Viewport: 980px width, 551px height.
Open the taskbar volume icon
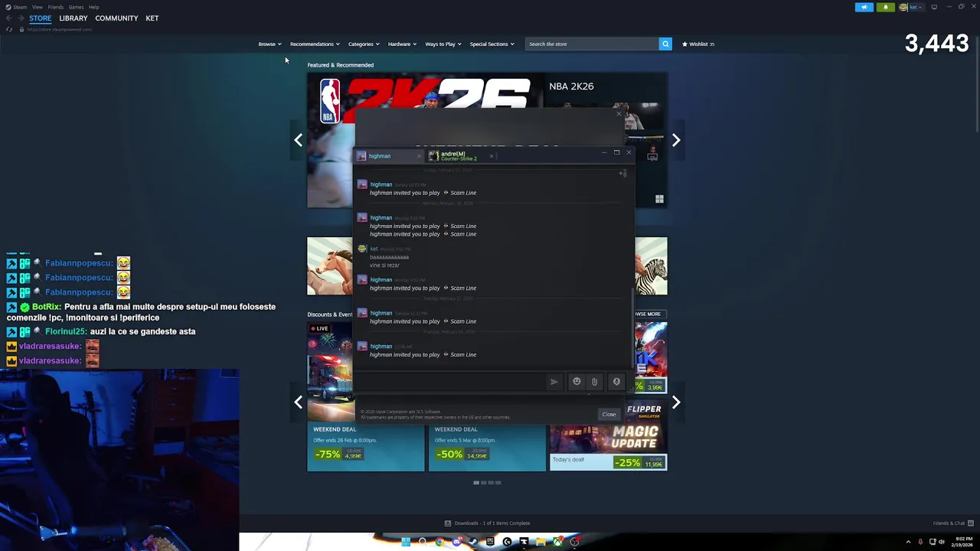tap(942, 542)
